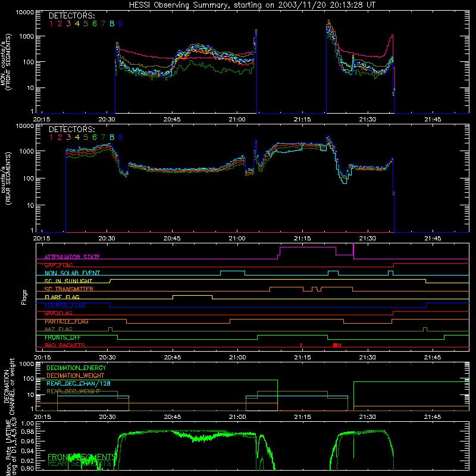Click the DECIMATION_WEIGHT legend entry
This screenshot has height=476, width=476.
[76, 375]
